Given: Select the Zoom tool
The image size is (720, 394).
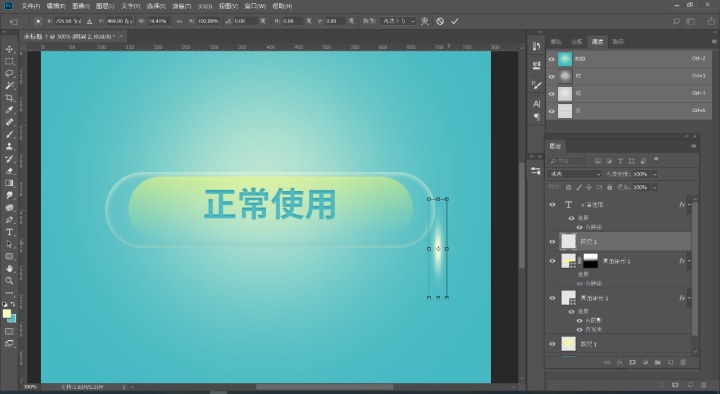Looking at the screenshot, I should click(x=9, y=281).
